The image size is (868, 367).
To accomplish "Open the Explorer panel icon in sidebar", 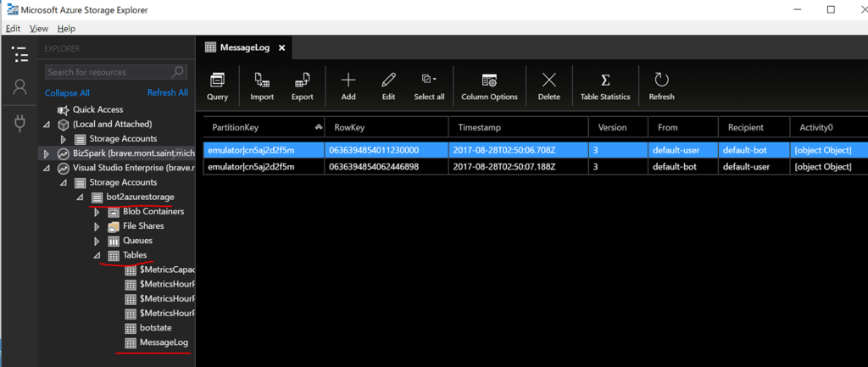I will [19, 54].
